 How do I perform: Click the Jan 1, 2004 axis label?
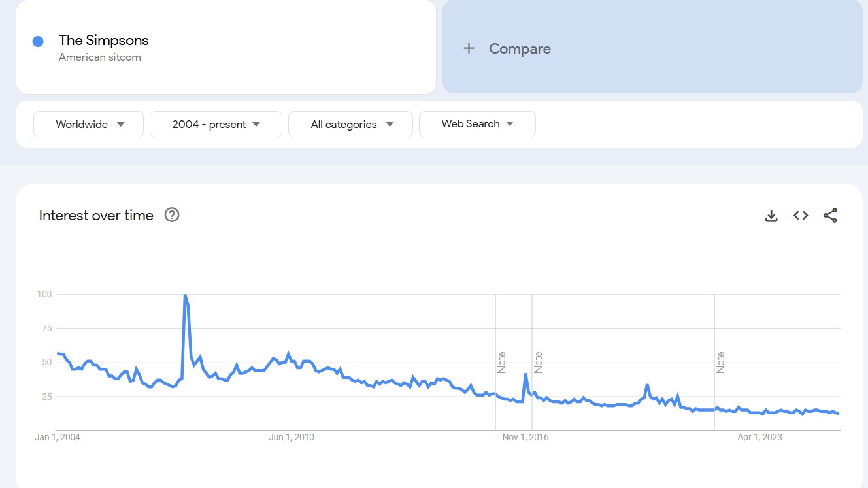tap(58, 437)
